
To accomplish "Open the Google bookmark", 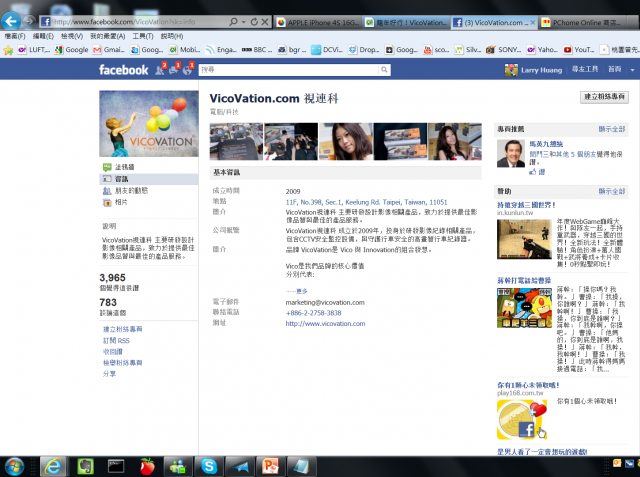I will [72, 50].
